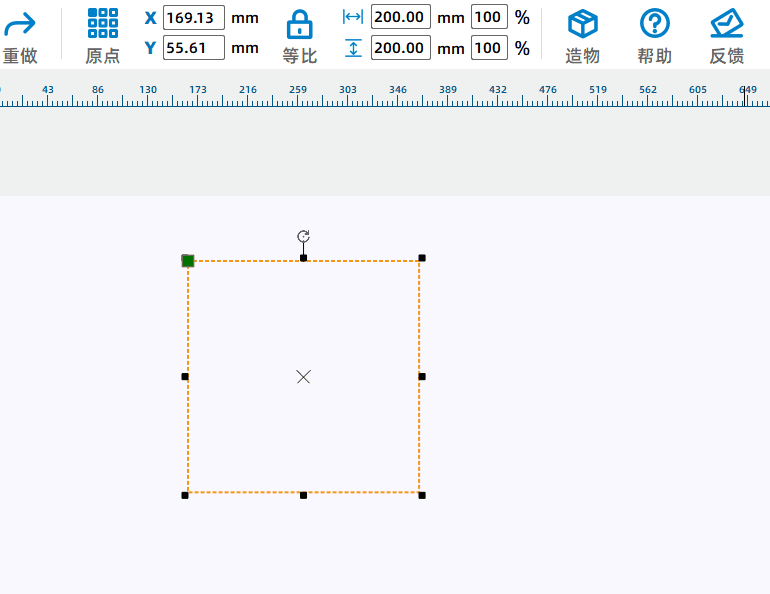This screenshot has width=770, height=594.
Task: Click the height percentage field
Action: tap(489, 47)
